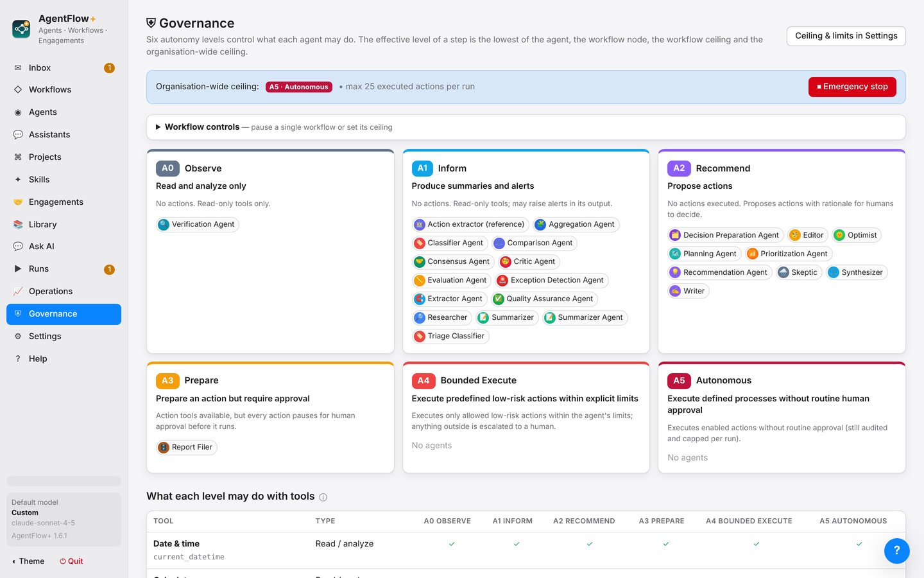Screen dimensions: 924x578
Task: Click the Engagements handshake icon
Action: pyautogui.click(x=18, y=202)
